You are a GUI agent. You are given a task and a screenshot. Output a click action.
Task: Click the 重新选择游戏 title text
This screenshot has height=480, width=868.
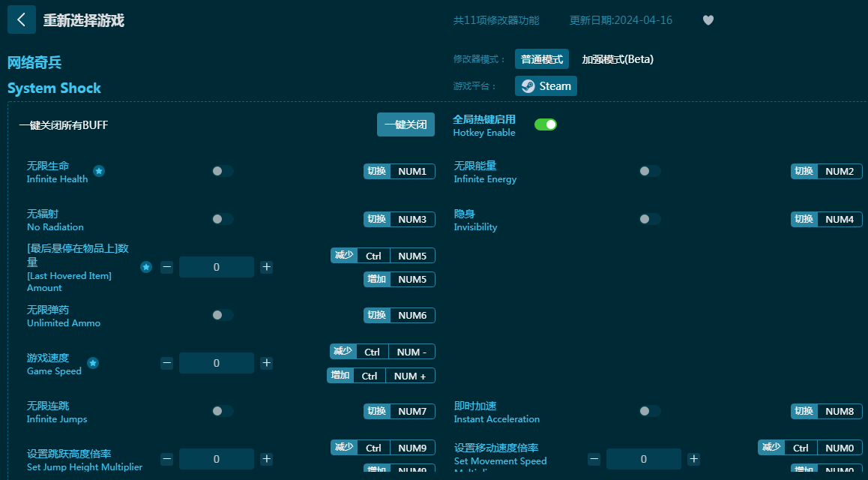[84, 20]
